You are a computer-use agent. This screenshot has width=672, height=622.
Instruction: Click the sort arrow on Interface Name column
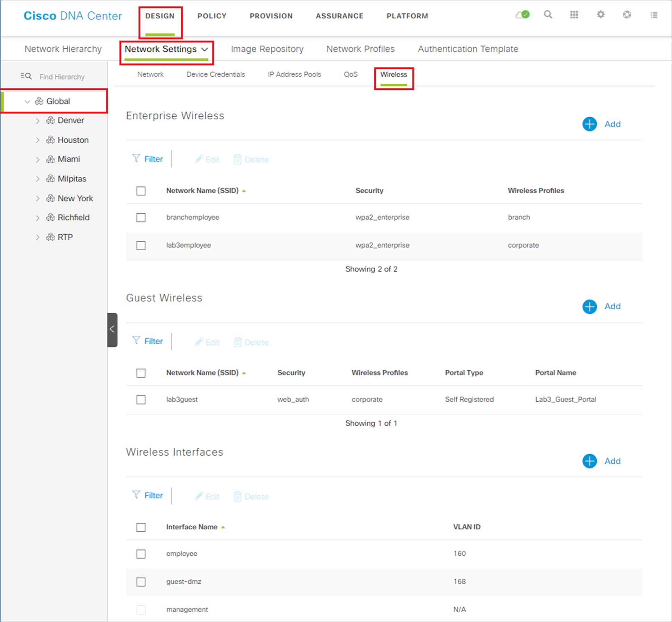point(223,527)
